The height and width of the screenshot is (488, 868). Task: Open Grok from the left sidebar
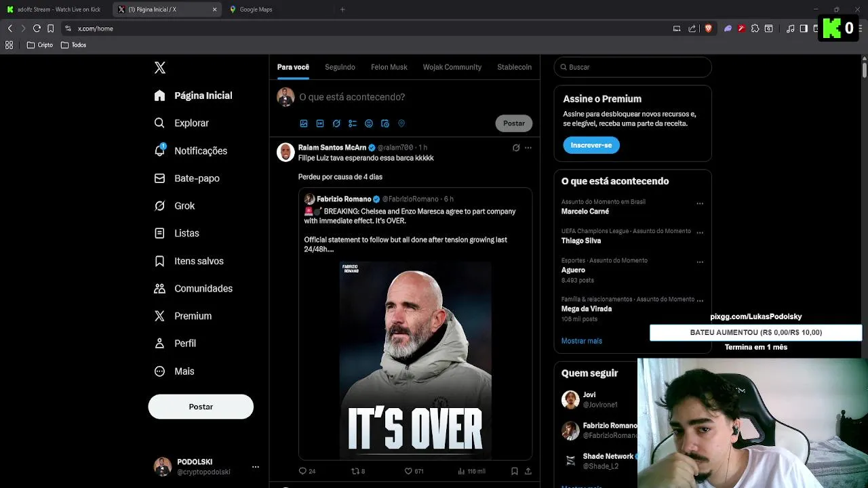175,206
